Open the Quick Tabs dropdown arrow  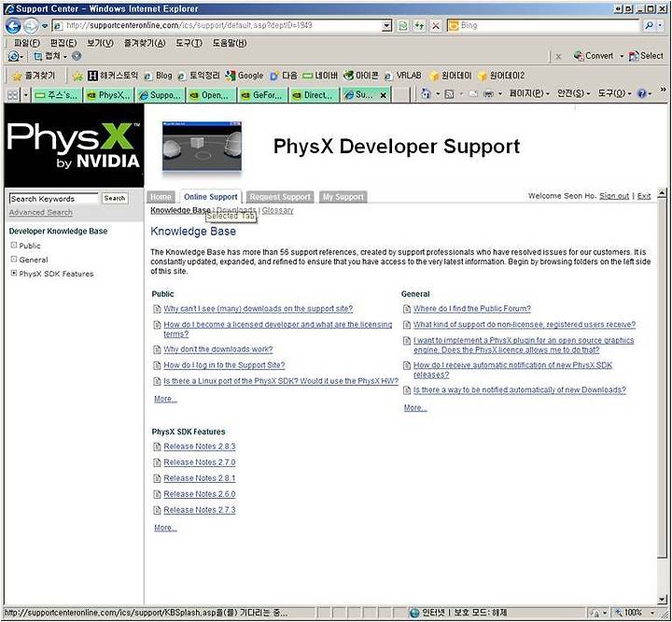[x=26, y=95]
